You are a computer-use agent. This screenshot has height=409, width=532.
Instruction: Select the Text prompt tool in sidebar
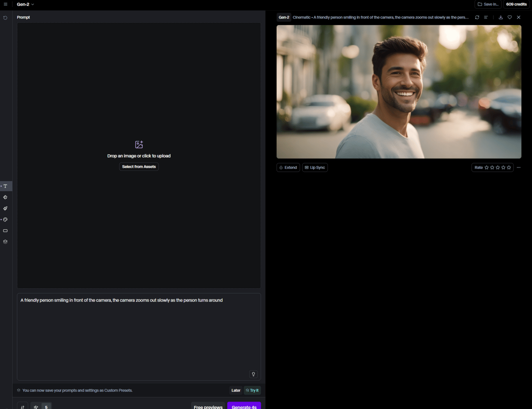5,186
